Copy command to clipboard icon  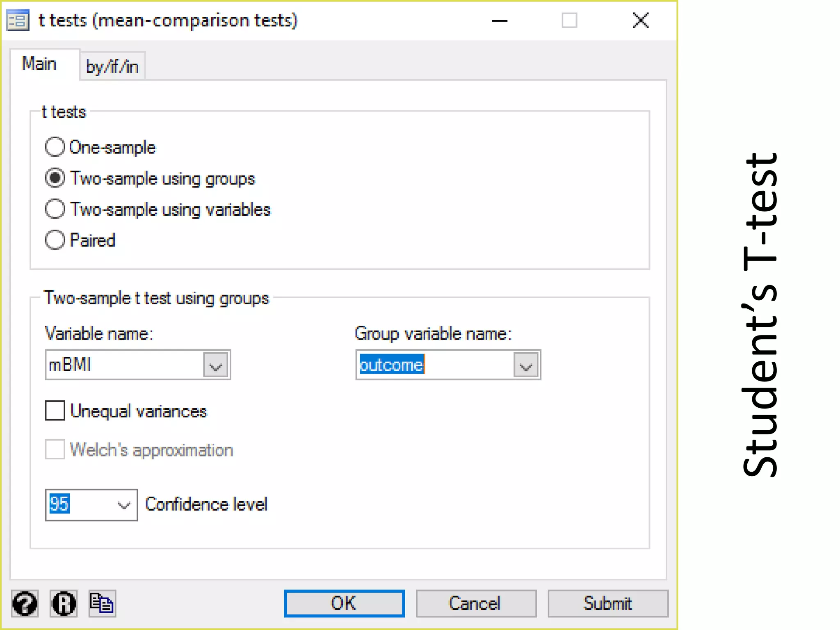tap(102, 603)
